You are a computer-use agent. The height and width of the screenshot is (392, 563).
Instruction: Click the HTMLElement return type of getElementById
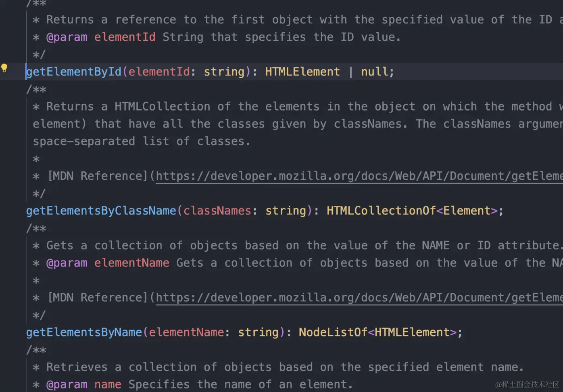[302, 72]
